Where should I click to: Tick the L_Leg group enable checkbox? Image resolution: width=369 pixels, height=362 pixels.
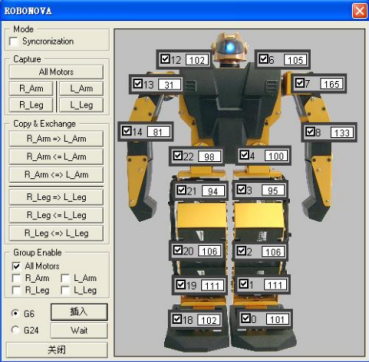[x=65, y=290]
